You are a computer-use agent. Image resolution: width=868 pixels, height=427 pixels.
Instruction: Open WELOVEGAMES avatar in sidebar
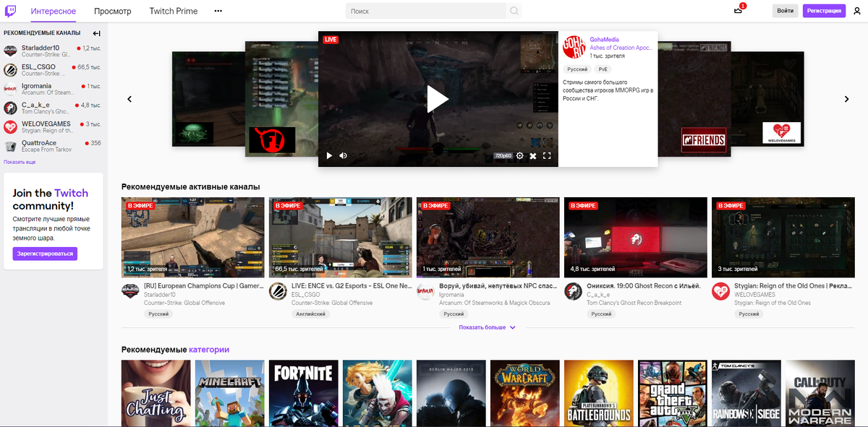(10, 127)
